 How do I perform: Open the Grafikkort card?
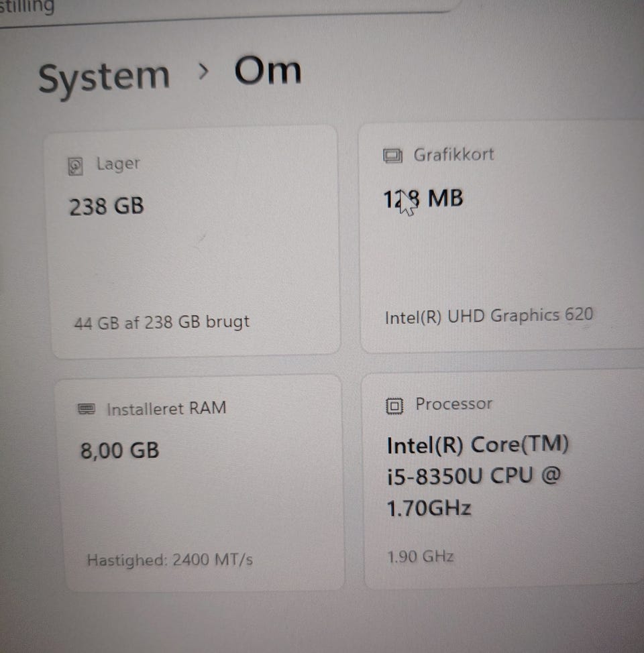point(501,237)
